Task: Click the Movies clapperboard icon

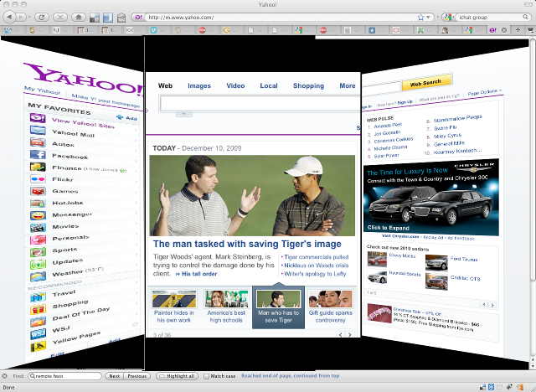Action: pos(38,228)
